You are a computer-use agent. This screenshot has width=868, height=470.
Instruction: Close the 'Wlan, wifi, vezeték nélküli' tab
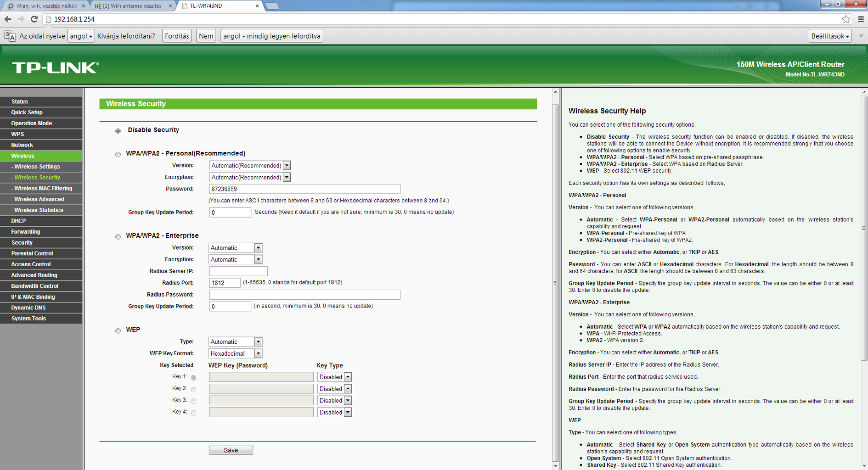click(83, 6)
